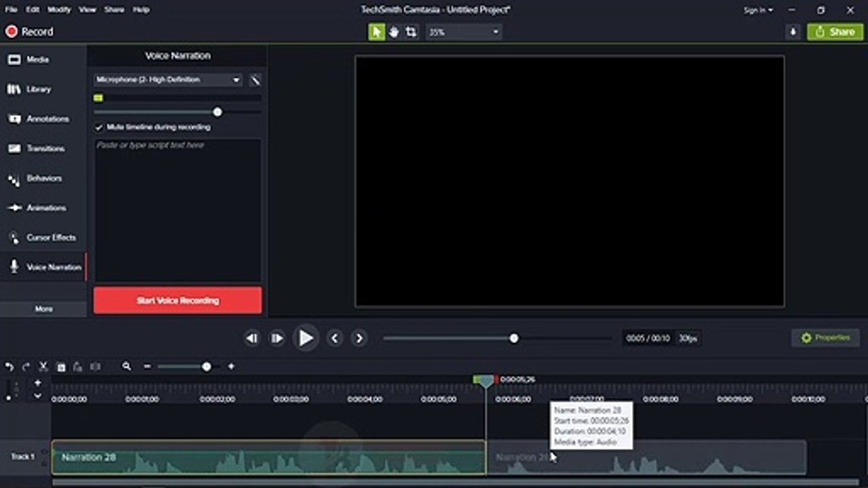Click the microphone Voice Narration icon
Image resolution: width=868 pixels, height=488 pixels.
tap(14, 267)
